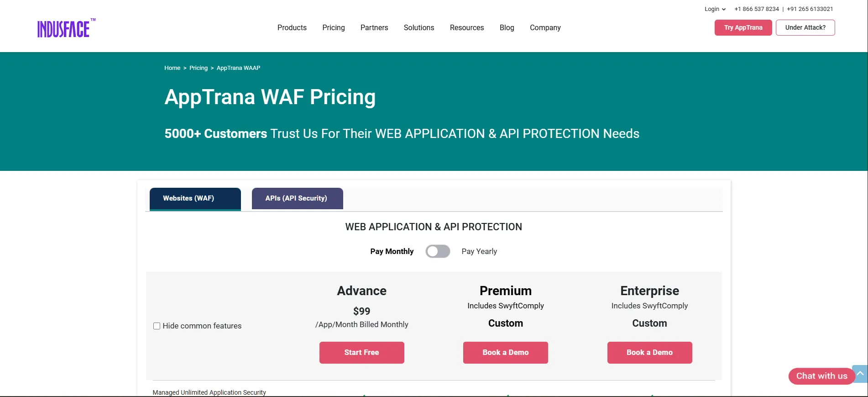Click the Try AppTrana button
Image resolution: width=868 pixels, height=397 pixels.
[x=743, y=27]
